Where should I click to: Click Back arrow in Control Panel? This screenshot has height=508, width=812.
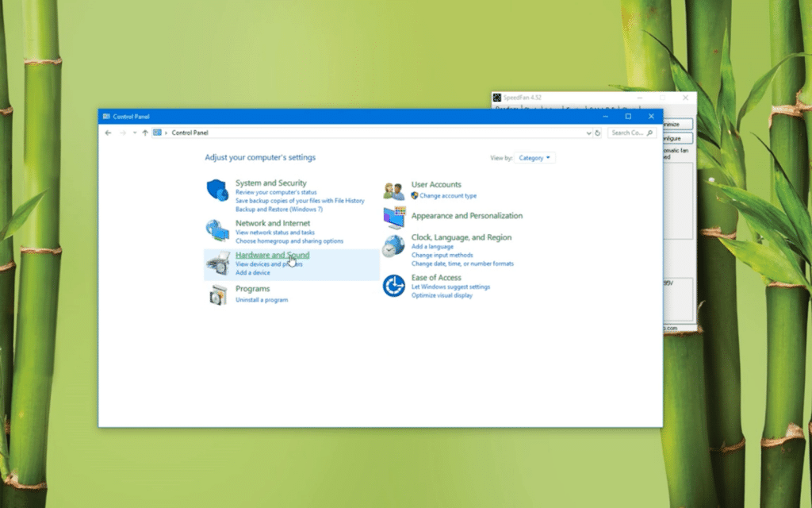(x=109, y=133)
